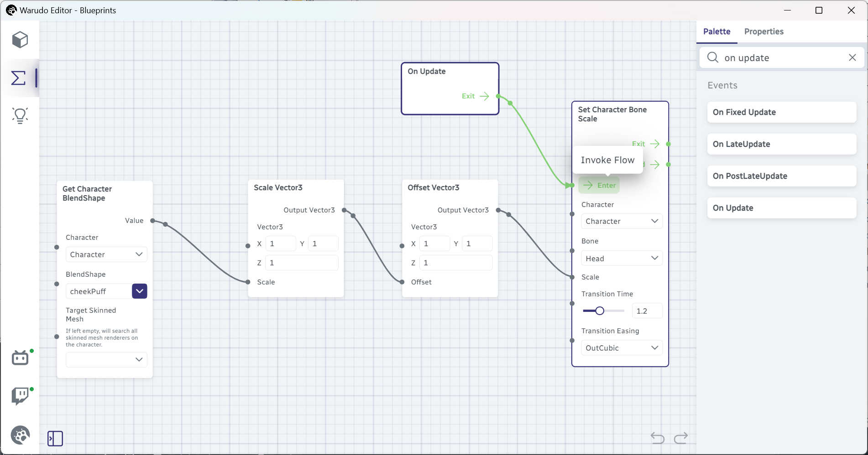Image resolution: width=868 pixels, height=455 pixels.
Task: Click the Transition Time slider handle
Action: 600,311
